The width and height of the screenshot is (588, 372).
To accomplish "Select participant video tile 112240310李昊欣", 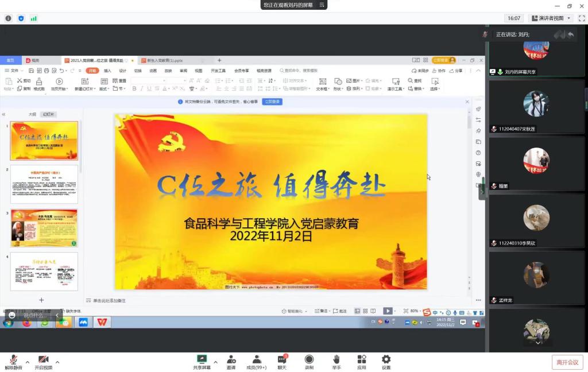I will 537,221.
